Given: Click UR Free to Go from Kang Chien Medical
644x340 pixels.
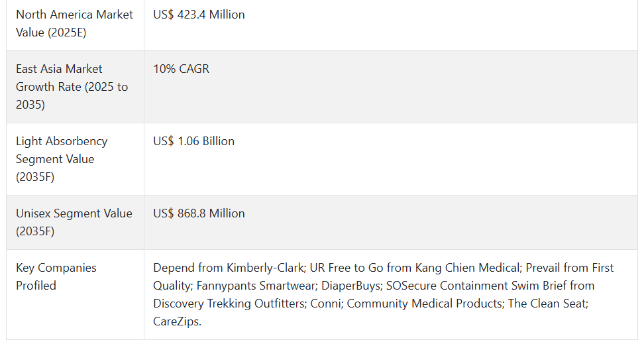Looking at the screenshot, I should (415, 268).
